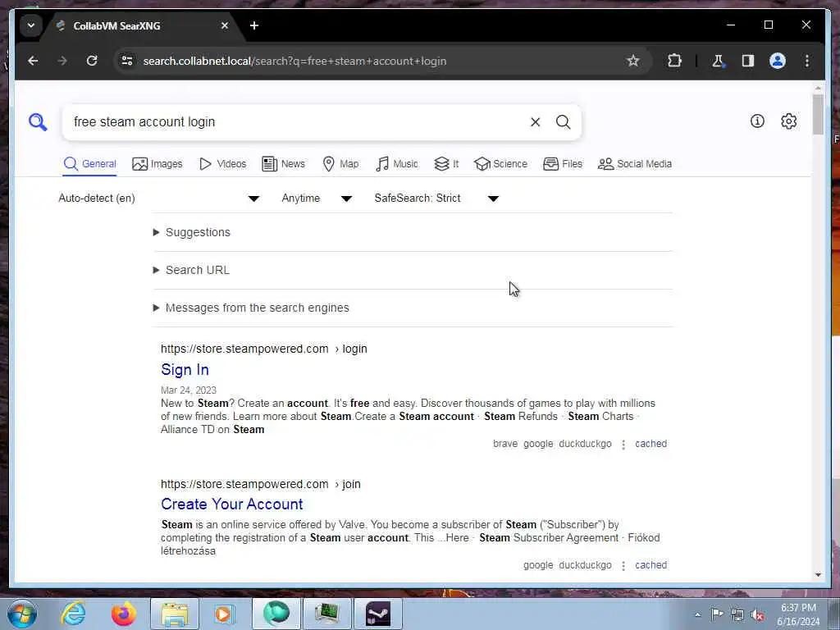Screen dimensions: 840x630
Task: Launch Firefox from the taskbar
Action: click(123, 614)
